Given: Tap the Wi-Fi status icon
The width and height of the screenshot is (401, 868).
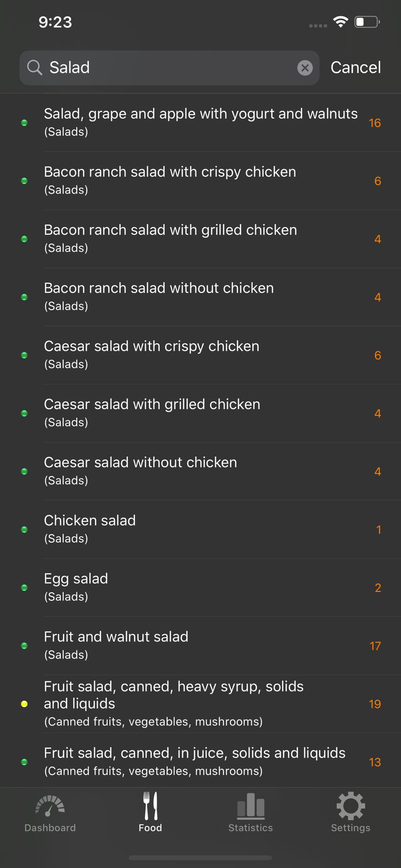Looking at the screenshot, I should click(x=341, y=22).
